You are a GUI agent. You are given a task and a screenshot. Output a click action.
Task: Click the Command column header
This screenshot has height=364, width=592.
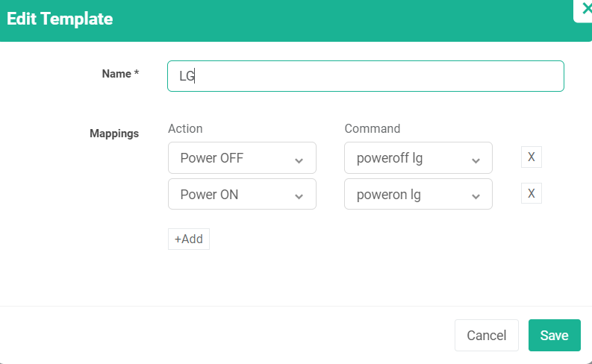coord(373,128)
